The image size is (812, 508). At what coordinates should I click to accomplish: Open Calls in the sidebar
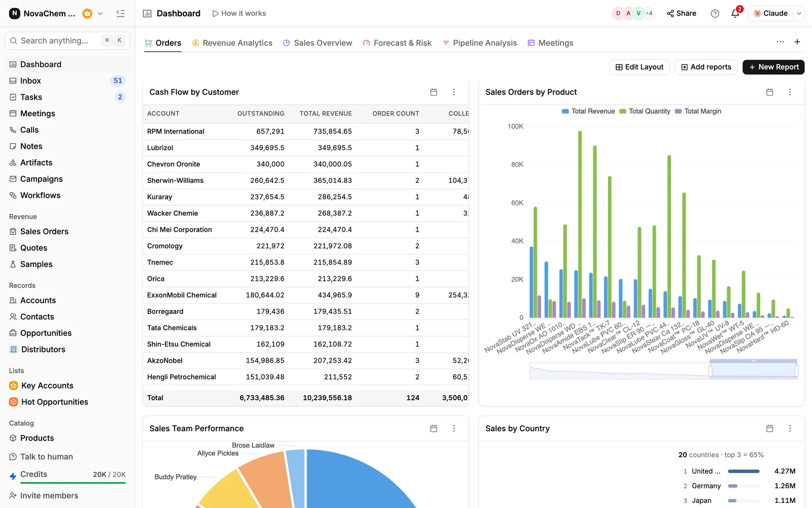(67, 130)
